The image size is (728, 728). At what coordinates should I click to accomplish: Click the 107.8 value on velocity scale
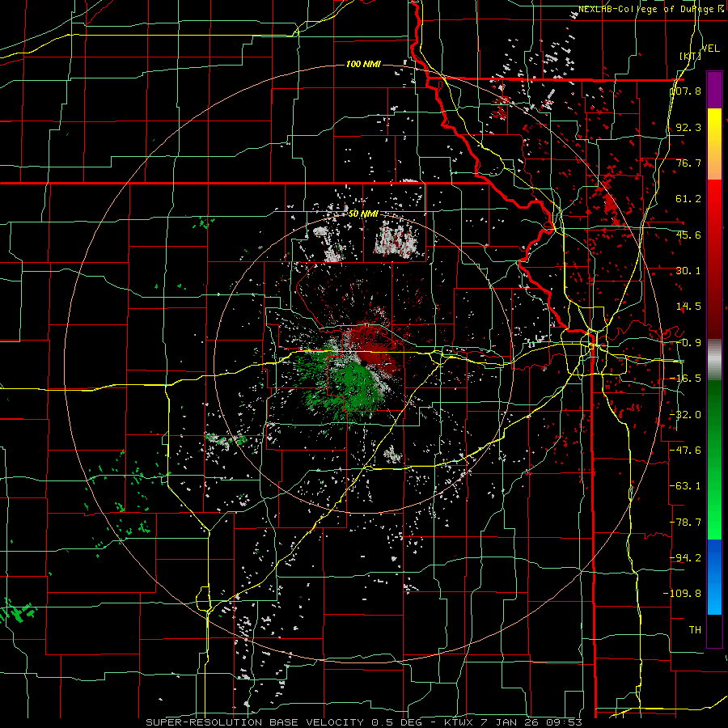tap(686, 91)
